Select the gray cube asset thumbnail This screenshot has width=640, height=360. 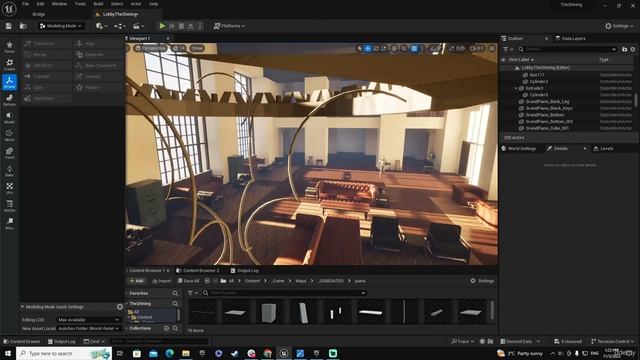[269, 312]
